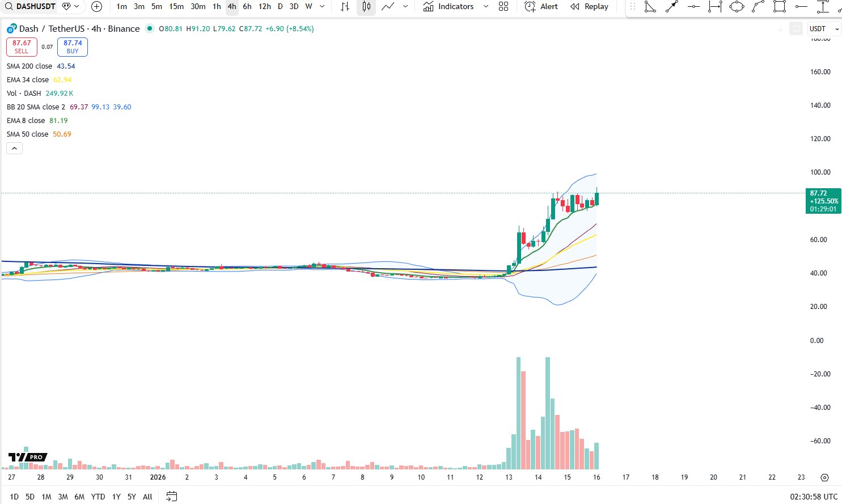Screen dimensions: 842x504
Task: Open the USDT currency dropdown
Action: [x=824, y=29]
